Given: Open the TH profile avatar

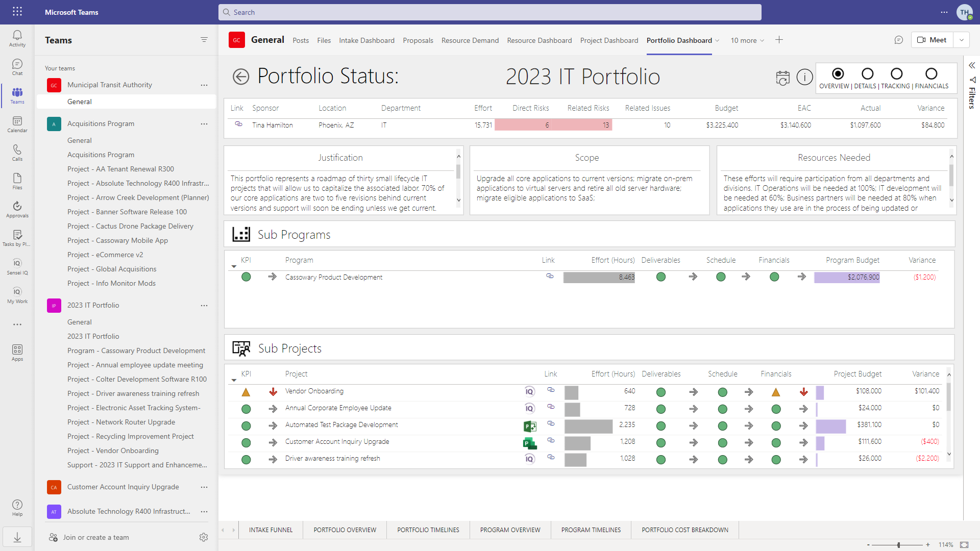Looking at the screenshot, I should [x=964, y=12].
